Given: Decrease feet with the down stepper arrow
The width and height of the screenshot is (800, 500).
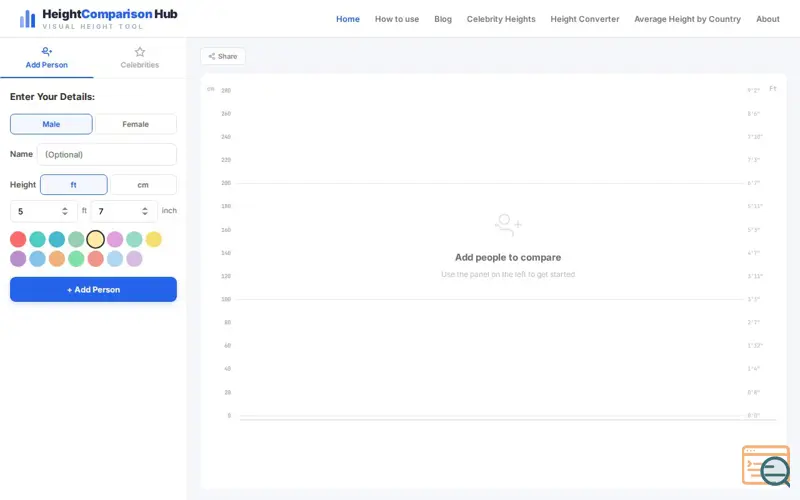Looking at the screenshot, I should pyautogui.click(x=65, y=214).
